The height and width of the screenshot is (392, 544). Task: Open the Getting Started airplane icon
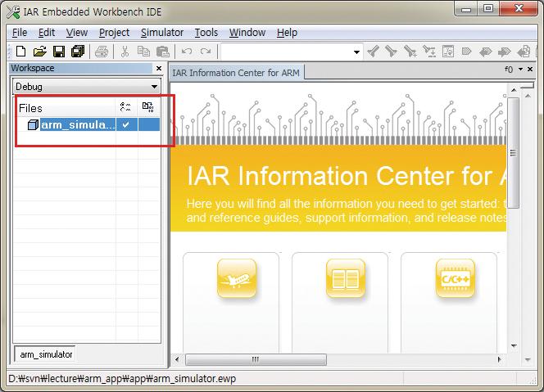point(237,278)
